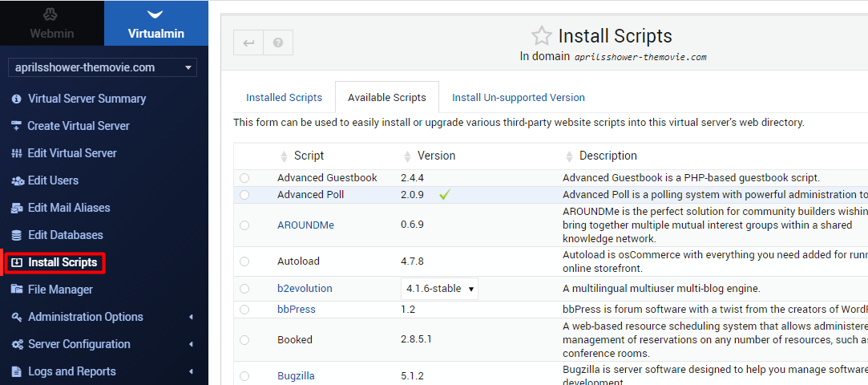
Task: Click the favorite star beside Install Scripts
Action: (x=541, y=36)
